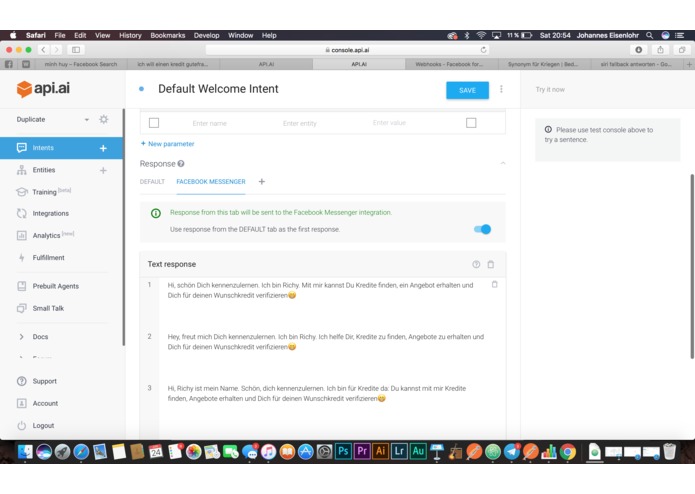Add a new entity with plus icon
The height and width of the screenshot is (494, 695).
[103, 170]
